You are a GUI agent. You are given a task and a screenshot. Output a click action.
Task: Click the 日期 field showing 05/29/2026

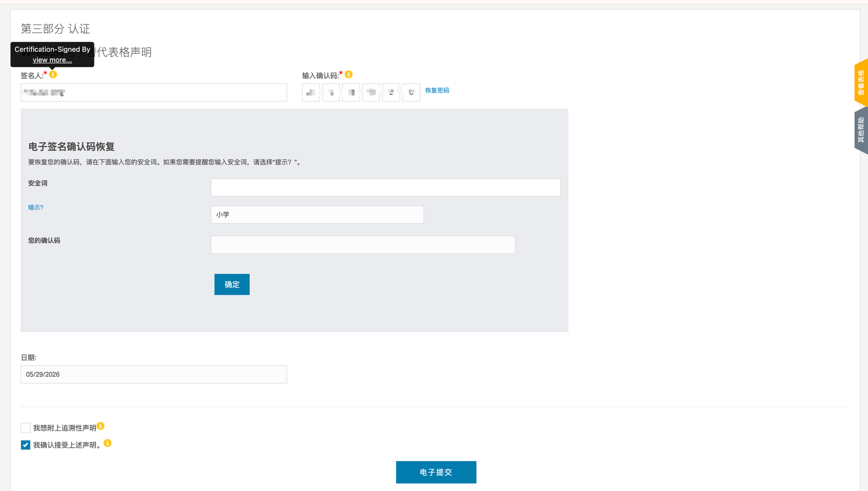pos(154,374)
